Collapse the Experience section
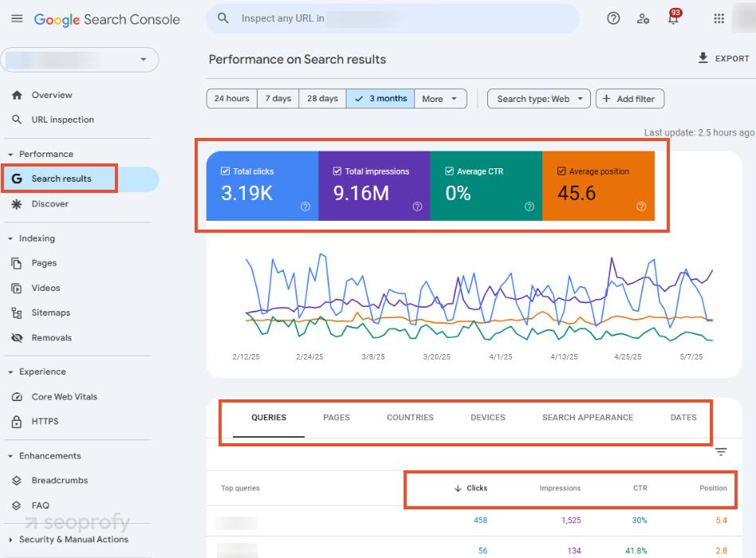 10,372
